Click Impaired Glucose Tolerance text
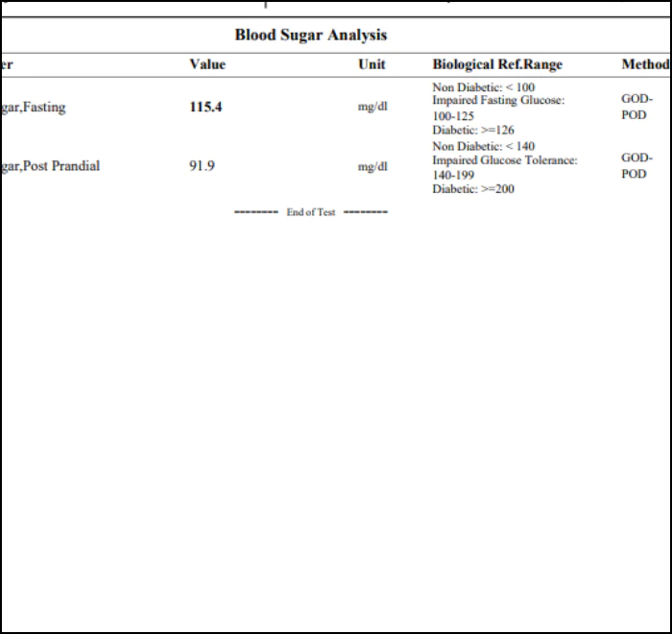672x634 pixels. (x=505, y=160)
